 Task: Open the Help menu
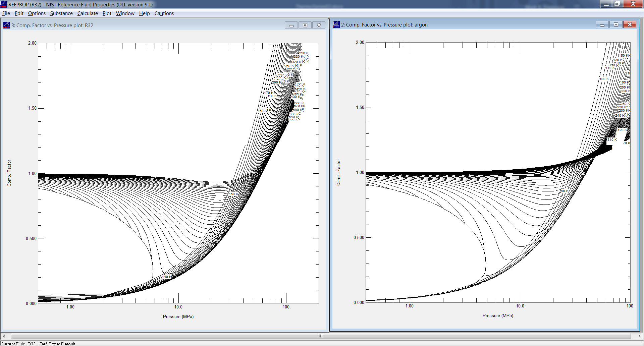pos(144,13)
